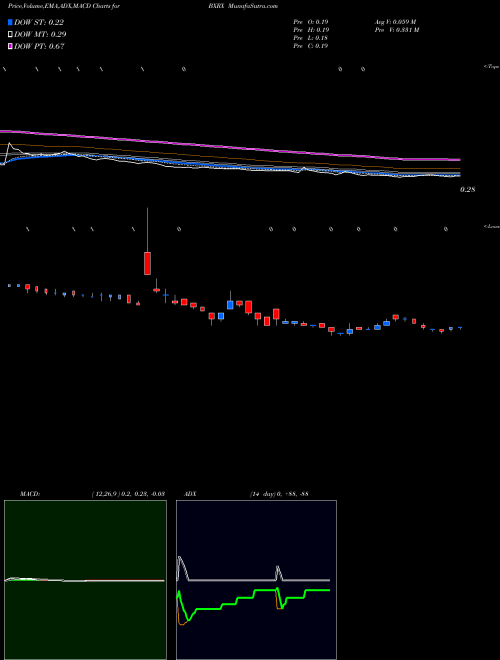Click the green MACD chart panel
500x660 pixels.
85,580
